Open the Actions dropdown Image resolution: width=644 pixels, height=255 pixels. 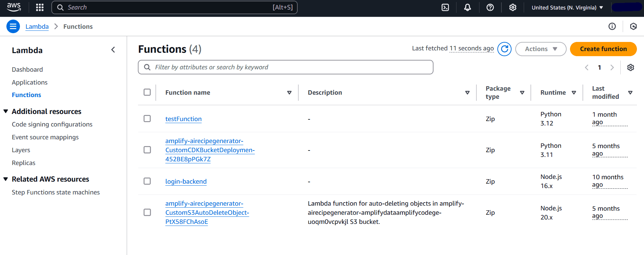pos(541,49)
